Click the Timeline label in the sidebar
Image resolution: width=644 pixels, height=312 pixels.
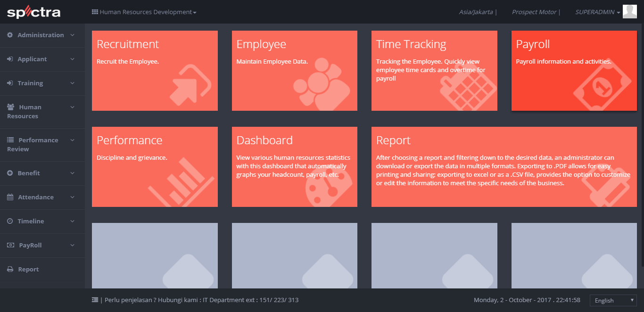pos(31,221)
